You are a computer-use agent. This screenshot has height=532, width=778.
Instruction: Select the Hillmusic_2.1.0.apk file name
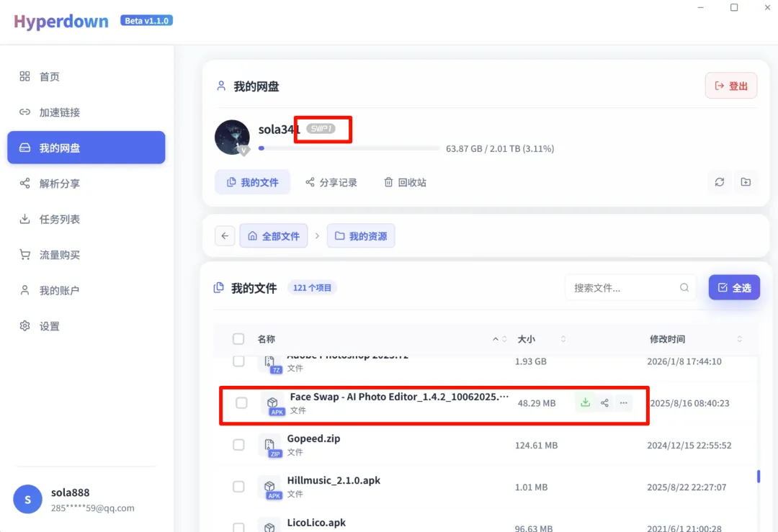pyautogui.click(x=334, y=480)
